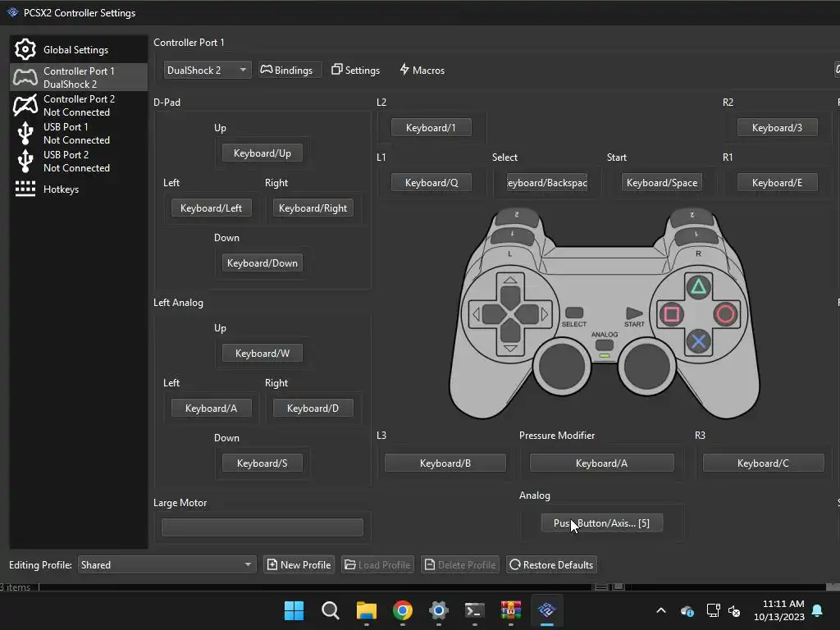Rebind Left Analog Left Keyboard/A
This screenshot has height=630, width=840.
[211, 409]
